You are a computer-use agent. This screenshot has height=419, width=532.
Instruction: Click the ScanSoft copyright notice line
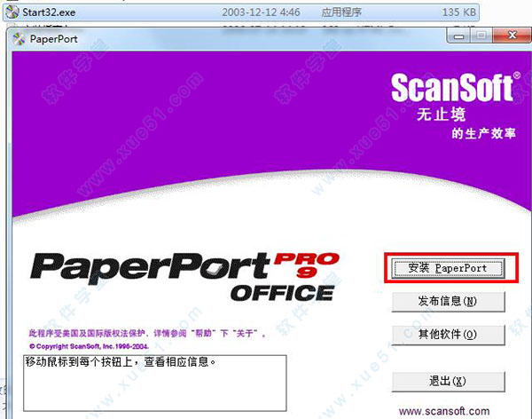(x=82, y=345)
